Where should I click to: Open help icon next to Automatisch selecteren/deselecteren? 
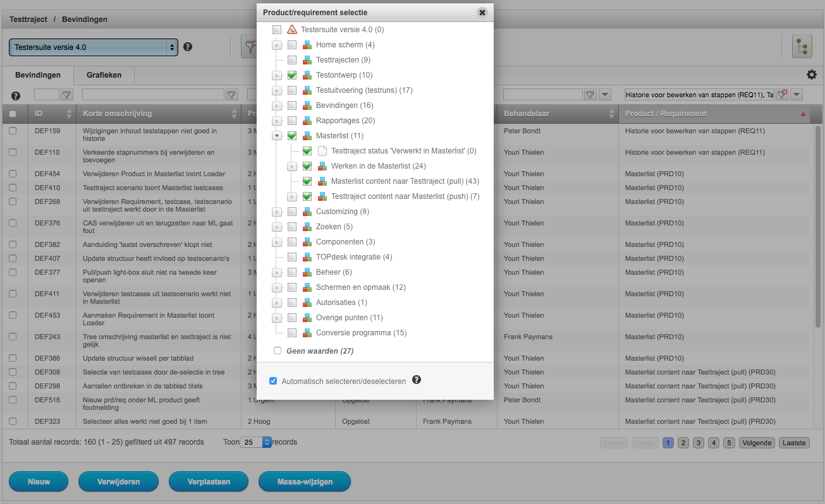click(x=417, y=380)
